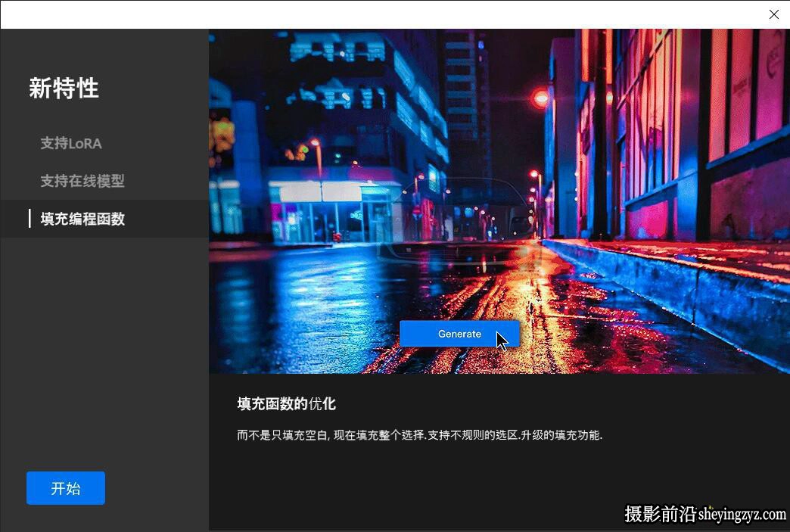Select the 填充编程函数 feature item
This screenshot has width=790, height=532.
(104, 219)
